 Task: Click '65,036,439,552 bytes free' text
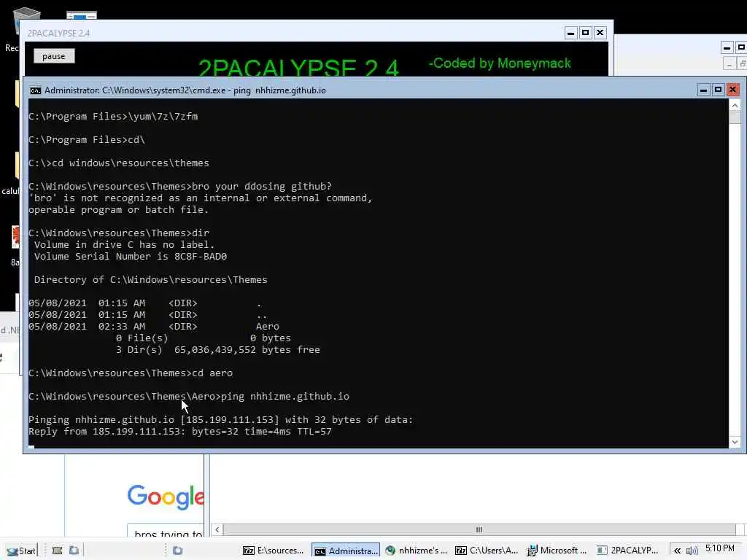tap(247, 350)
